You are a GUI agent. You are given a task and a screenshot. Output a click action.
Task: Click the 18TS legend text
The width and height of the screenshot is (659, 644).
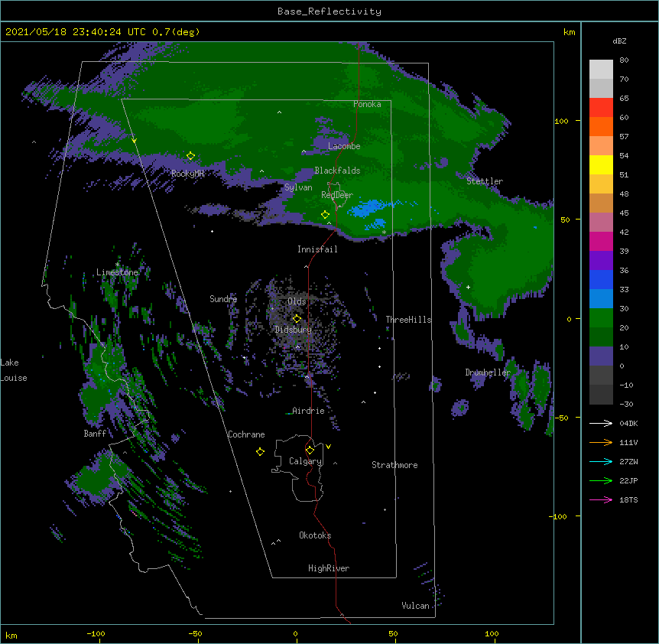pyautogui.click(x=628, y=499)
